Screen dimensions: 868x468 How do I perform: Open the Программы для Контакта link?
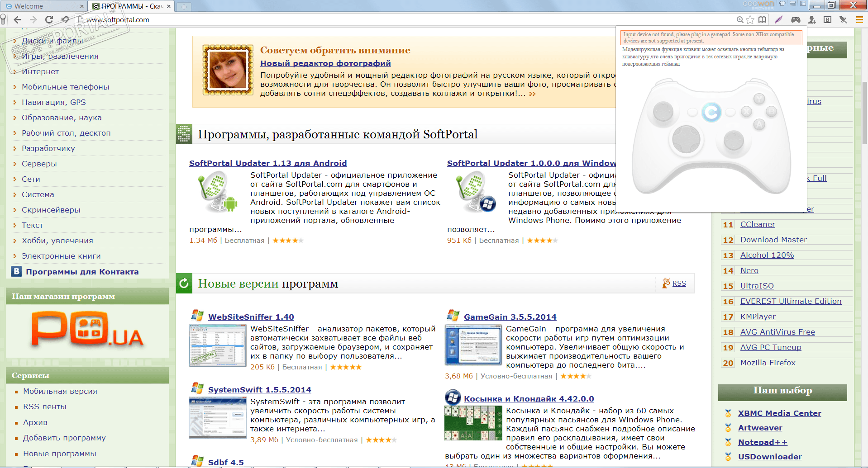click(x=82, y=272)
